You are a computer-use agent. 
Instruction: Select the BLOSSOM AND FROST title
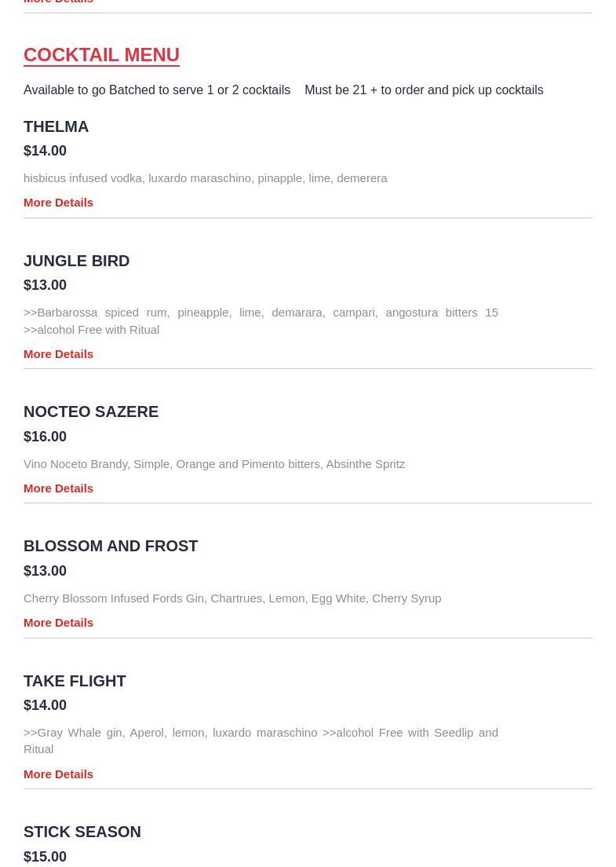pos(111,547)
